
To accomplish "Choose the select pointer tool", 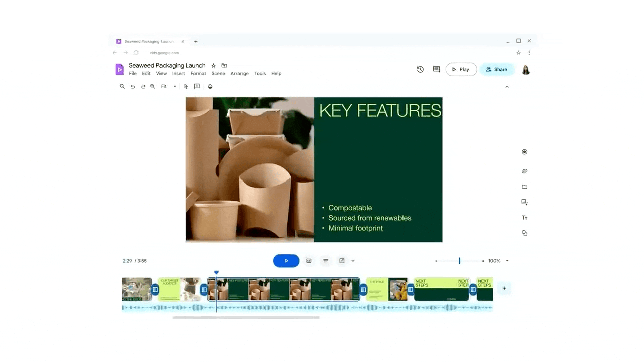I will tap(186, 86).
